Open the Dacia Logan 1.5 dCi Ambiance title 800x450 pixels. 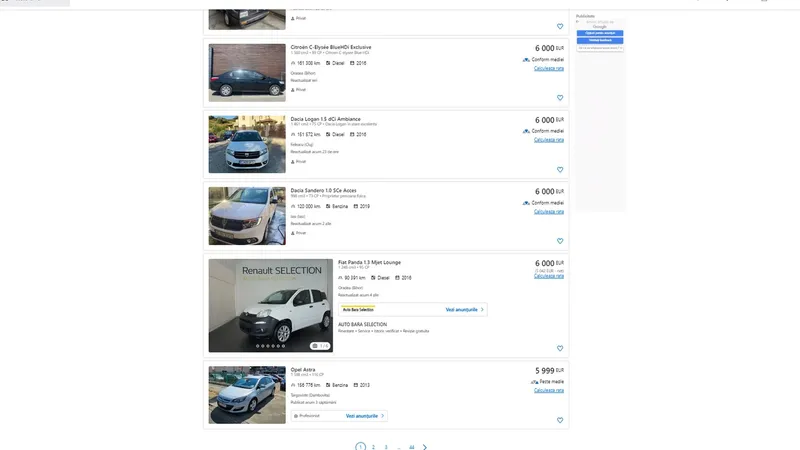(326, 119)
